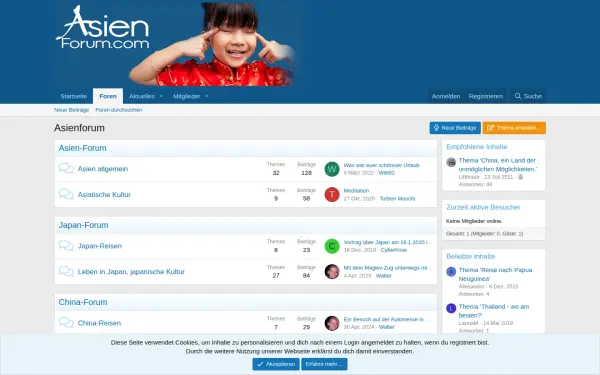Click the Anmelden link

[446, 96]
